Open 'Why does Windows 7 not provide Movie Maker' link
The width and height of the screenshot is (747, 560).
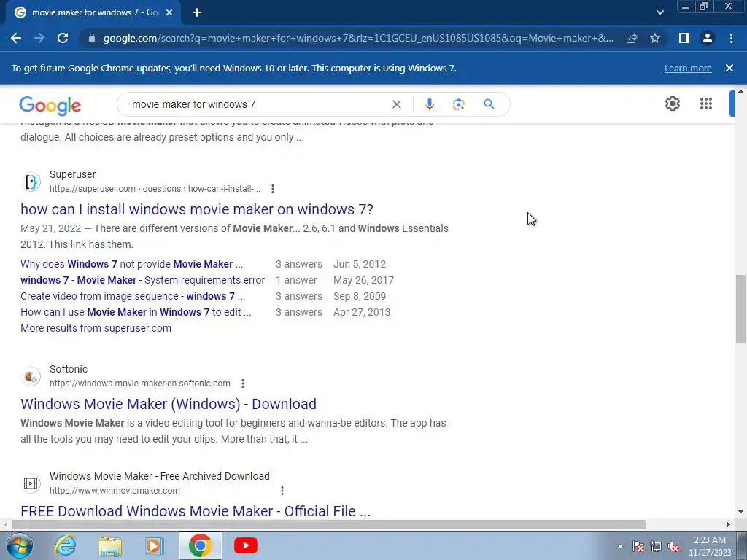[131, 264]
